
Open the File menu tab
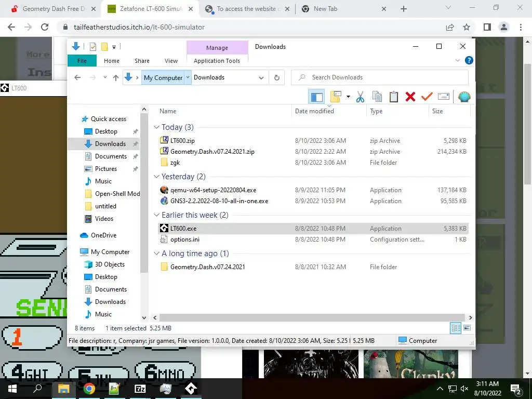[82, 61]
